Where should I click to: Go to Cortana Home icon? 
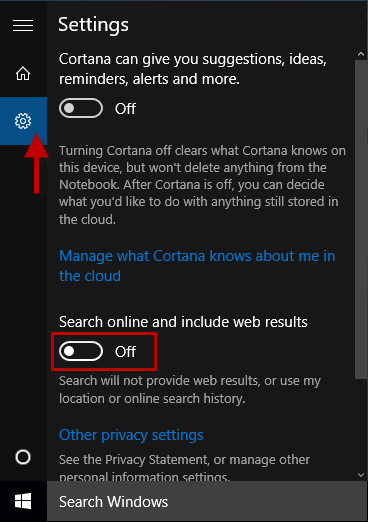coord(23,74)
